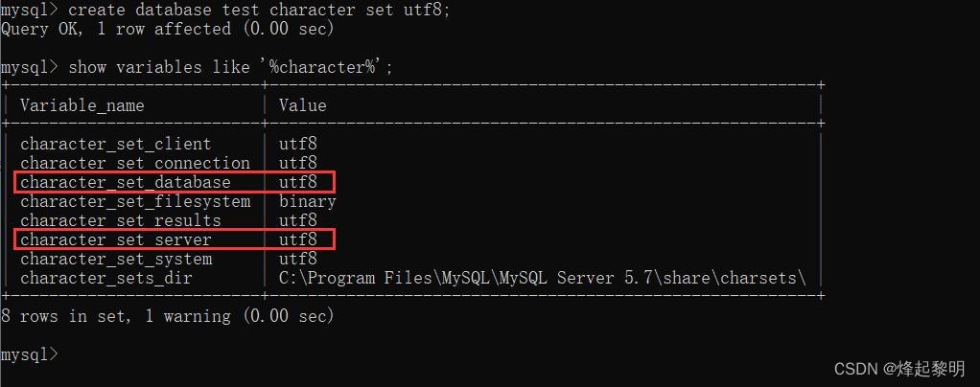This screenshot has height=387, width=980.
Task: Select the character_set_connection variable name
Action: coord(135,164)
